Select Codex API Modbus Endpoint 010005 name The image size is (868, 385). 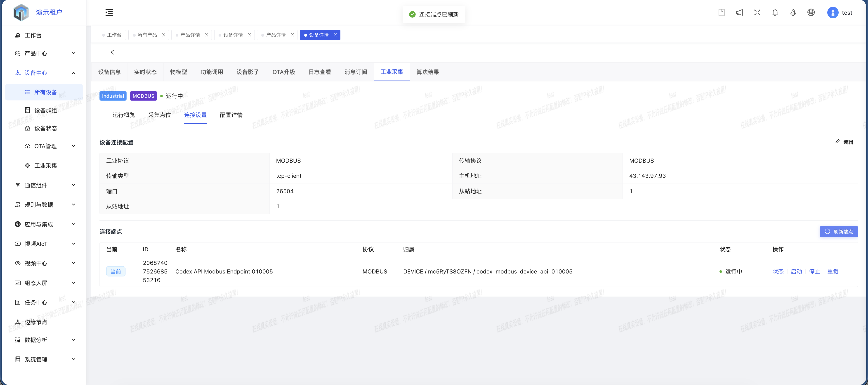tap(224, 271)
